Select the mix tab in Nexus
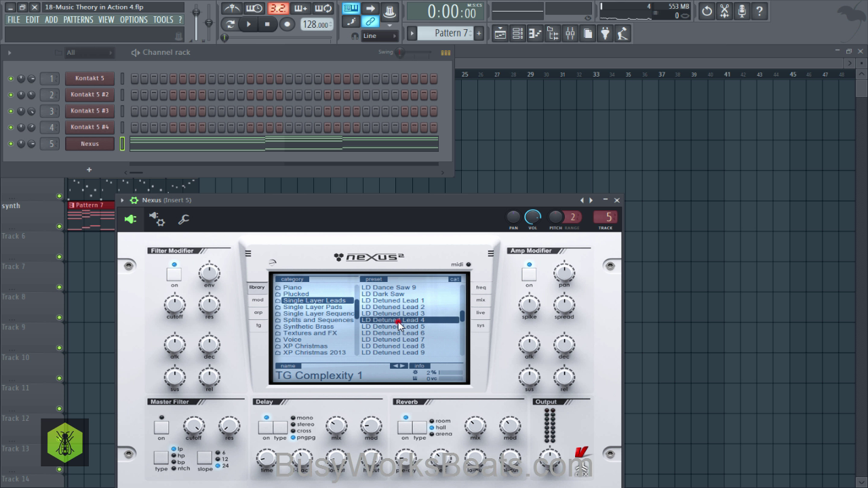The width and height of the screenshot is (868, 488). pos(481,300)
